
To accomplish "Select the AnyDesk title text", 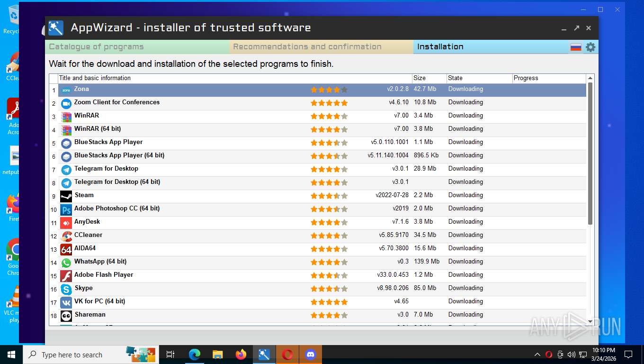I will click(x=87, y=222).
